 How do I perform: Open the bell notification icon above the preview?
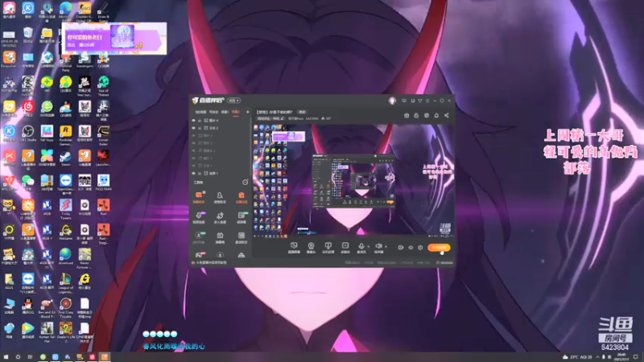coord(436,116)
